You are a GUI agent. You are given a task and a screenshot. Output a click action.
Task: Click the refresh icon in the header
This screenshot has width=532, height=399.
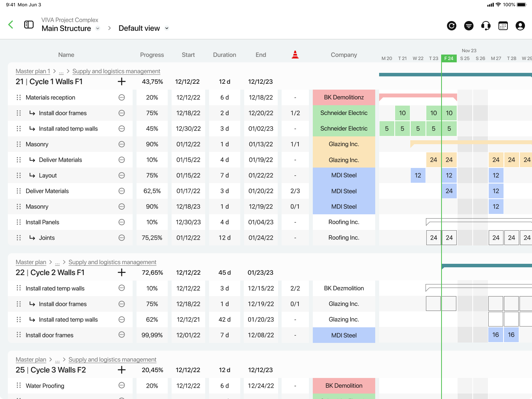pyautogui.click(x=452, y=26)
